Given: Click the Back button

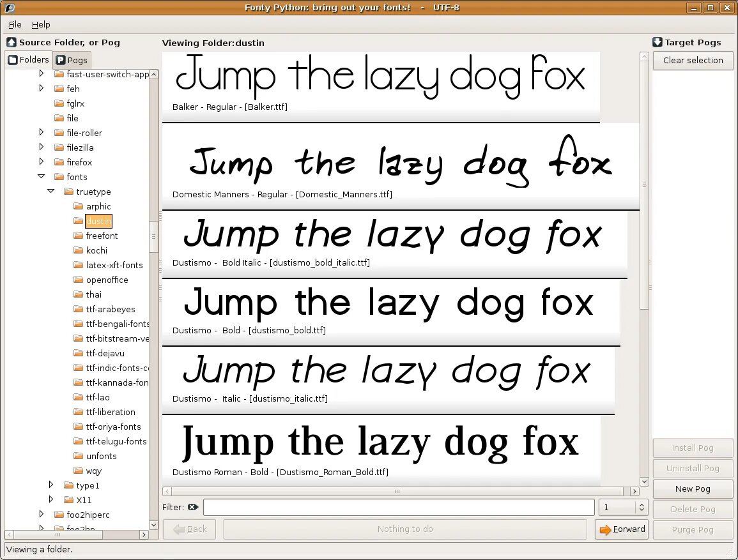Looking at the screenshot, I should (x=189, y=529).
